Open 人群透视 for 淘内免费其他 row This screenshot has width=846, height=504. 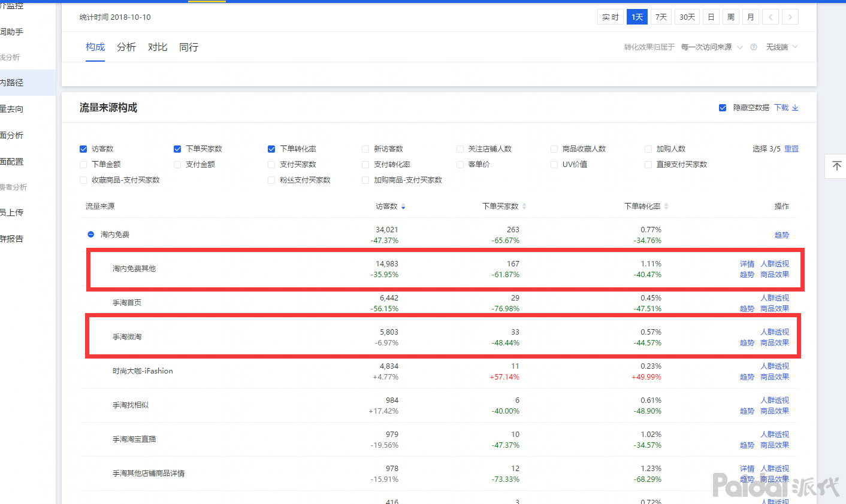(775, 264)
